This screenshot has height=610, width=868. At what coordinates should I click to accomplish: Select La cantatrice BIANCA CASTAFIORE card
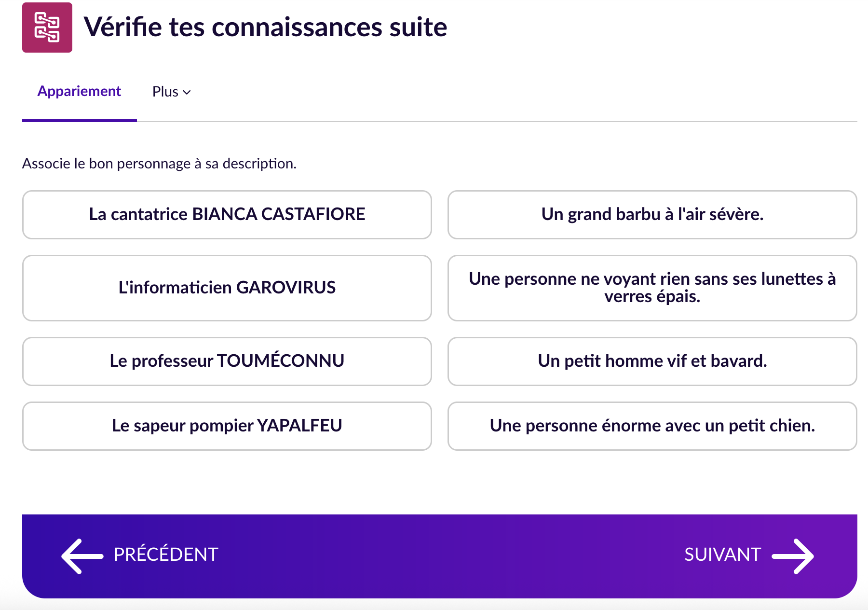coord(227,214)
